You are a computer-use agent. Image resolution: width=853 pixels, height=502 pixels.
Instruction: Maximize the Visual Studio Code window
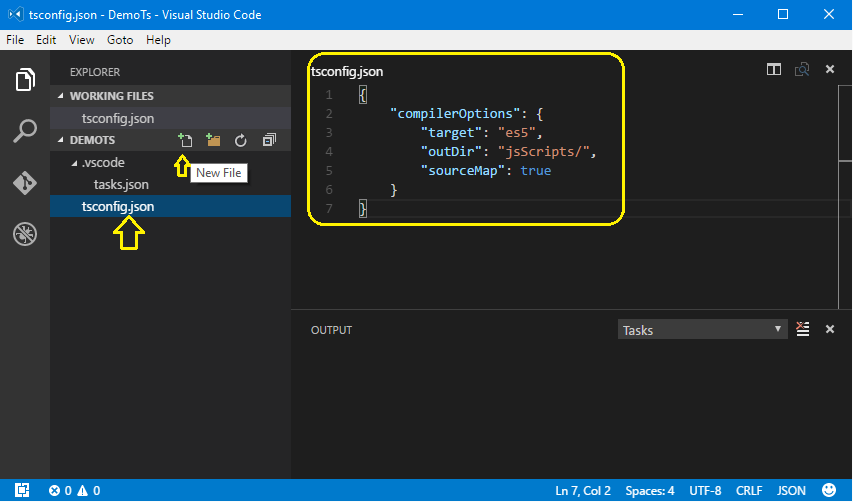click(x=783, y=15)
